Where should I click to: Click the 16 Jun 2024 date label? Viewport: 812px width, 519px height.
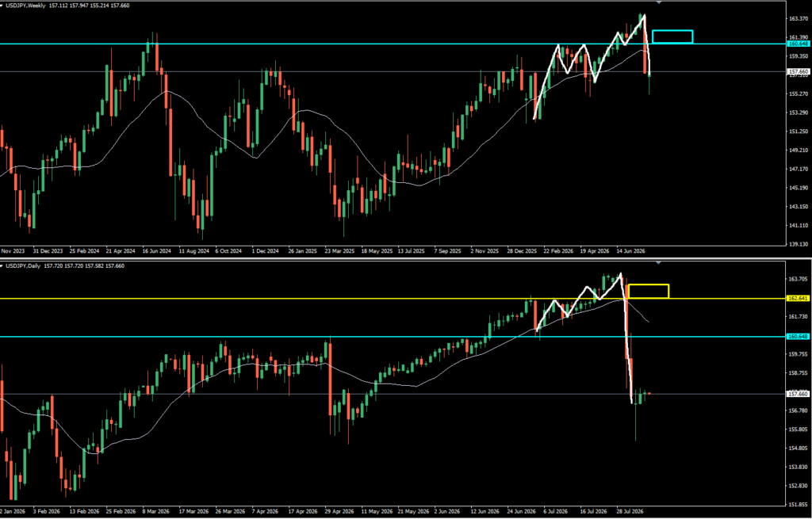click(156, 251)
